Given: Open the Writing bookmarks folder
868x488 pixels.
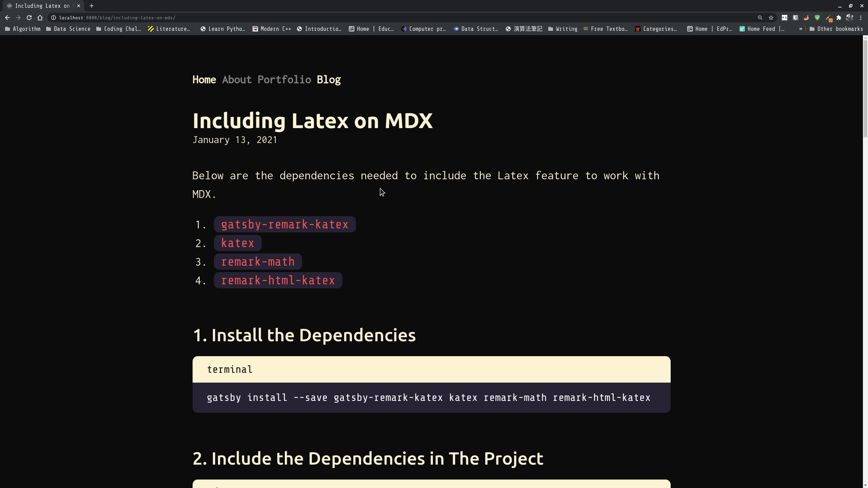Looking at the screenshot, I should 563,29.
